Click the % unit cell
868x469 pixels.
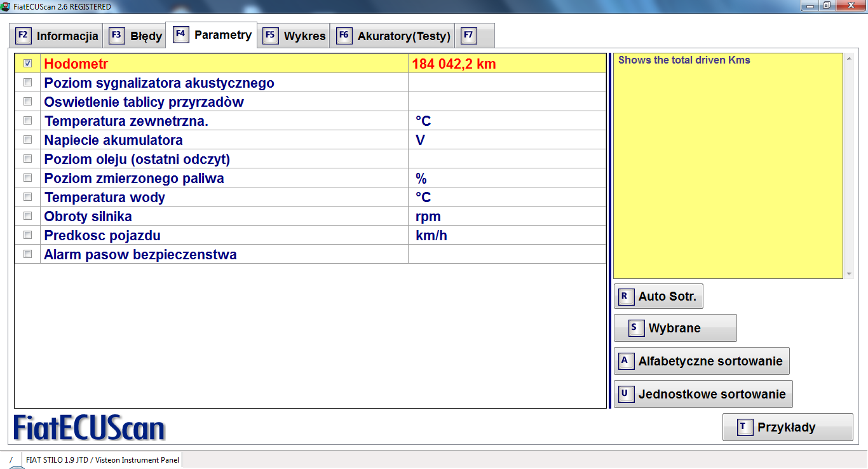506,178
